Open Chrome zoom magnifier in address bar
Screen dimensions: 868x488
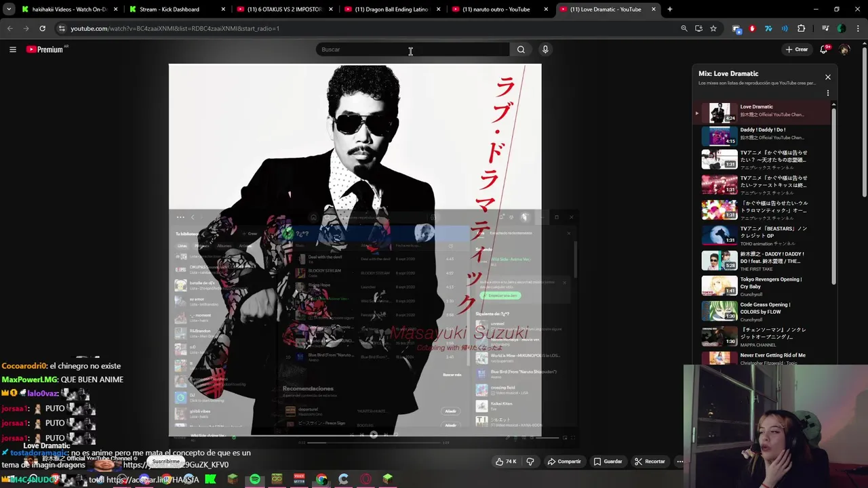pyautogui.click(x=684, y=28)
